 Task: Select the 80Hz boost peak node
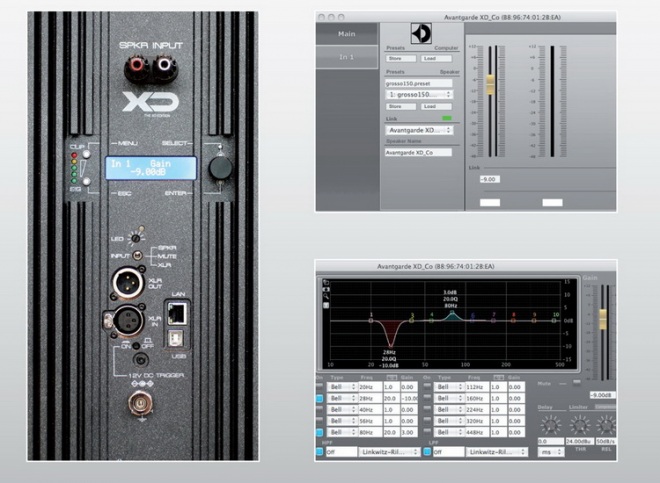tap(452, 312)
